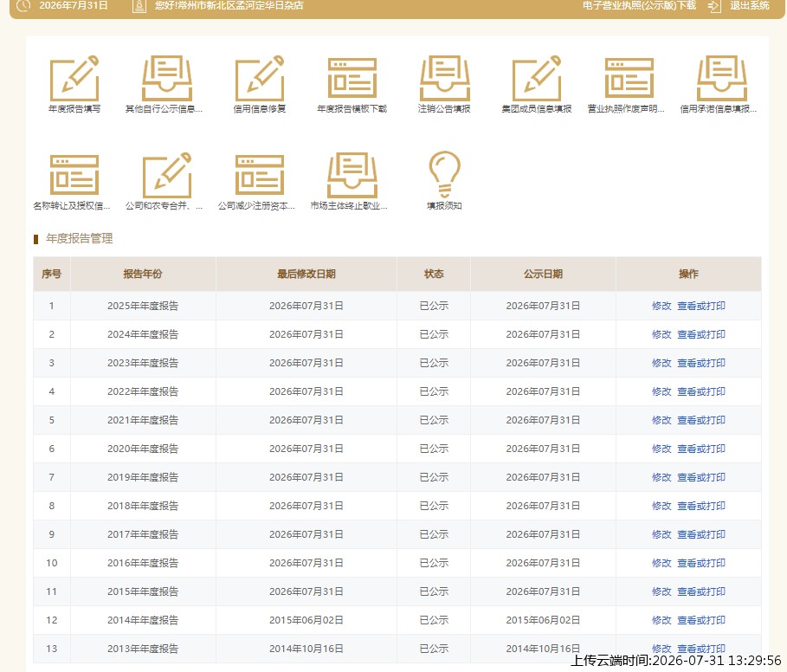Screen dimensions: 787x672
Task: Open 名称转让及授权信息 icon
Action: 74,175
